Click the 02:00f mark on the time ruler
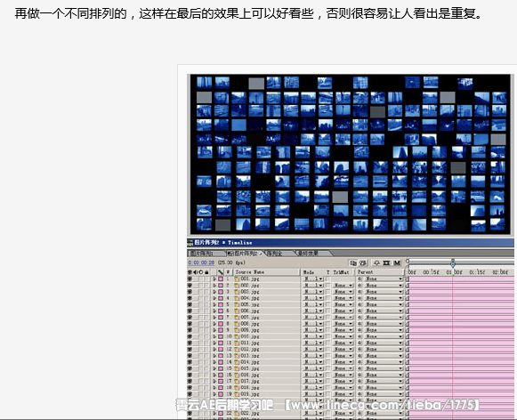517x420 pixels. (x=500, y=272)
